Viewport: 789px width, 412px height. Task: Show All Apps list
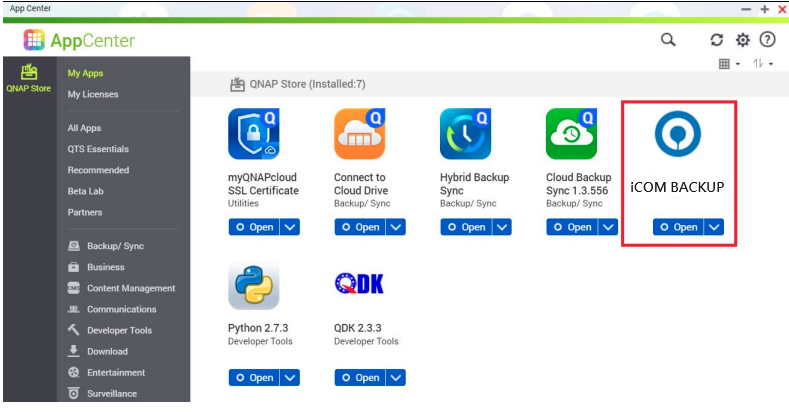click(85, 128)
